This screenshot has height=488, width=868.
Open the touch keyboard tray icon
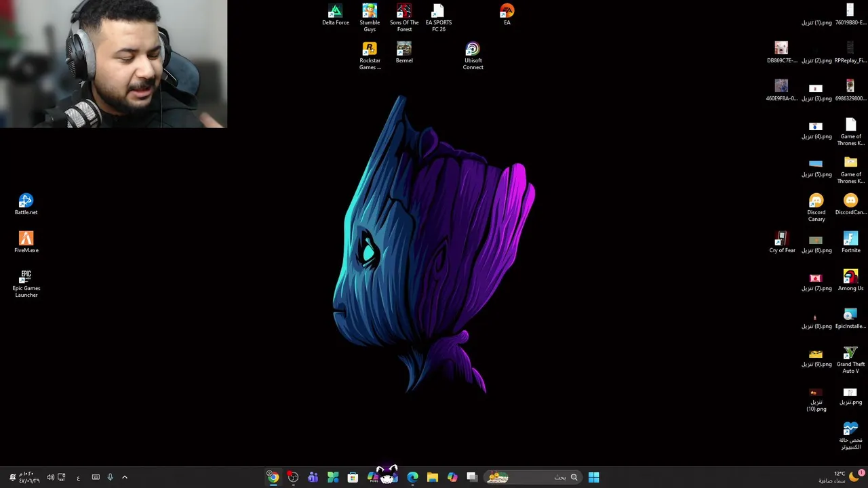click(x=96, y=477)
